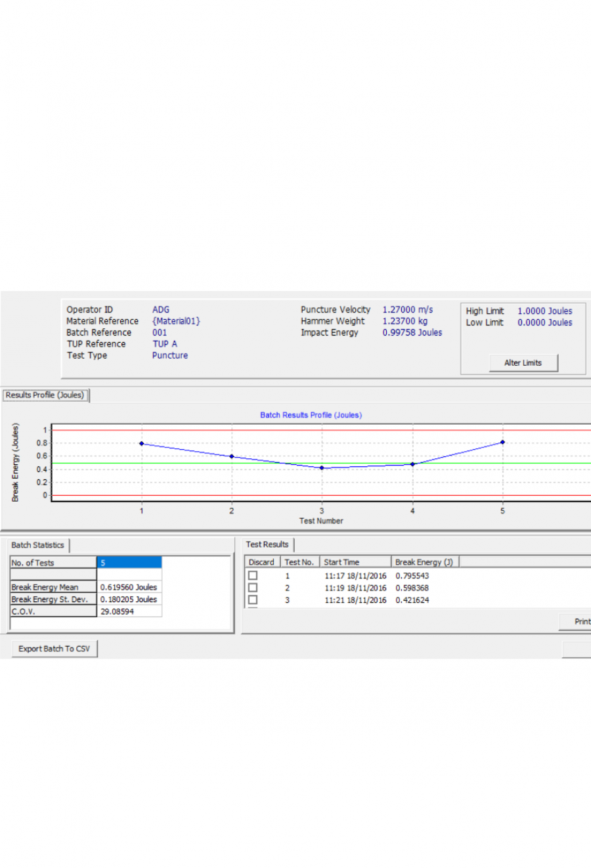The width and height of the screenshot is (591, 868).
Task: Click the Alter Limits button
Action: point(523,363)
